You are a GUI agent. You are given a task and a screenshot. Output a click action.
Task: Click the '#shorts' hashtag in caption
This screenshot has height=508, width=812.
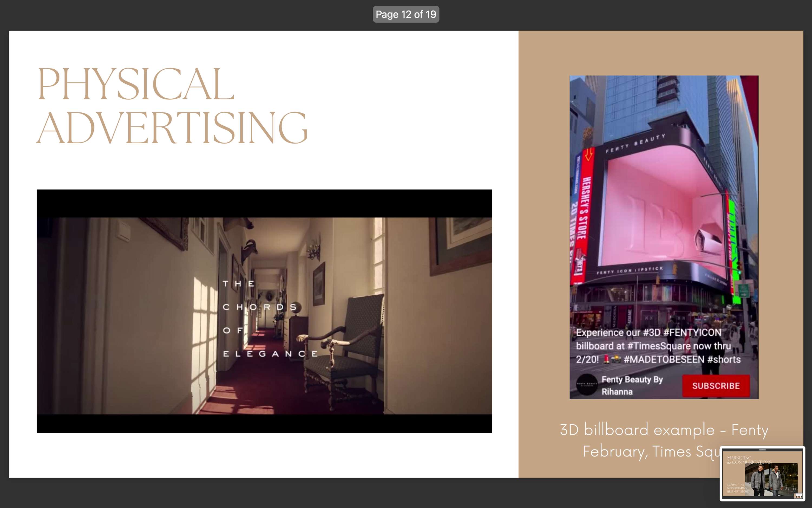click(x=724, y=360)
